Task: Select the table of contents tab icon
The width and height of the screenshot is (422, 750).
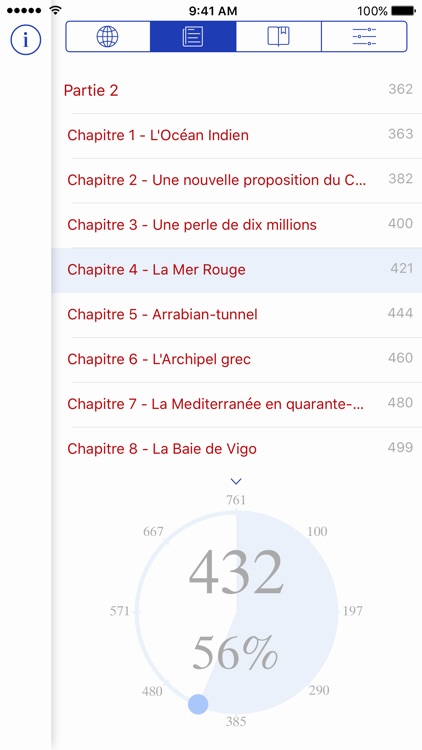Action: 193,36
